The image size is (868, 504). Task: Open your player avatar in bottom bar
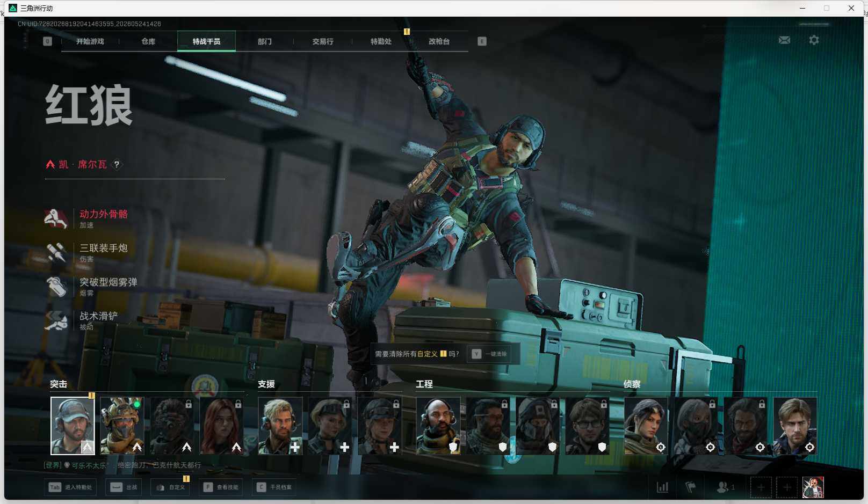(813, 487)
